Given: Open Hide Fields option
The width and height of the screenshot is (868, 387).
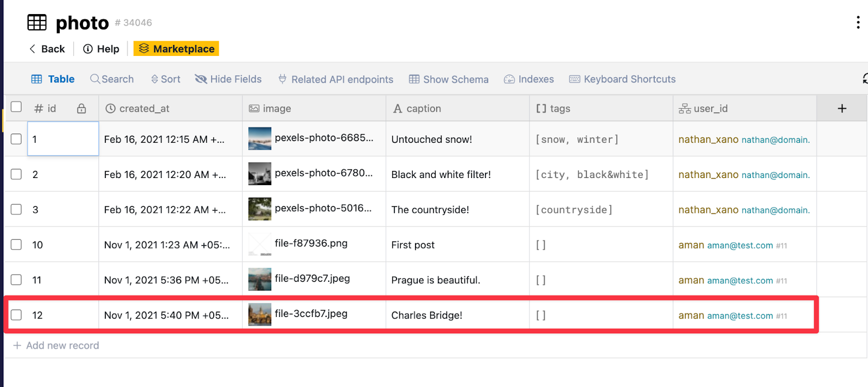Looking at the screenshot, I should pyautogui.click(x=228, y=79).
